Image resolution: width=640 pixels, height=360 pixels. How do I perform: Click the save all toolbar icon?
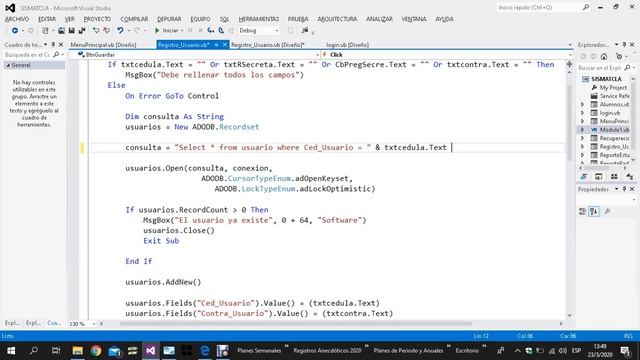pyautogui.click(x=82, y=31)
